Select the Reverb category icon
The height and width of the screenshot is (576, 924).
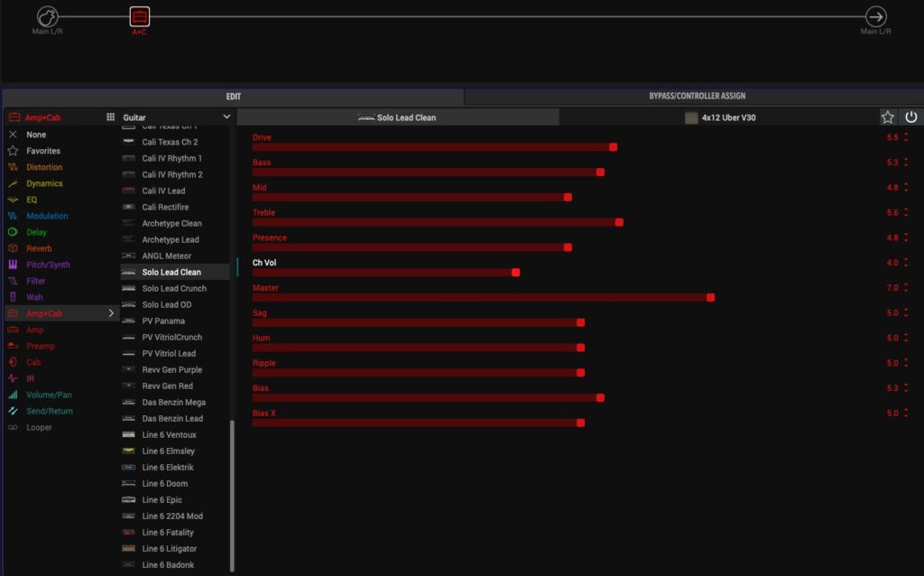coord(14,248)
